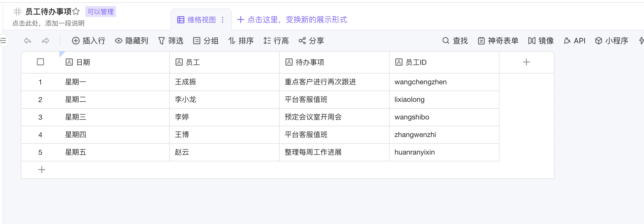The height and width of the screenshot is (224, 644).
Task: Select the cell 星期三
Action: [x=115, y=117]
